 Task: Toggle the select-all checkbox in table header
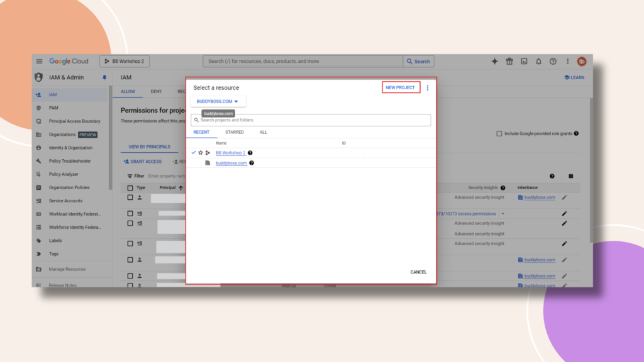point(130,188)
